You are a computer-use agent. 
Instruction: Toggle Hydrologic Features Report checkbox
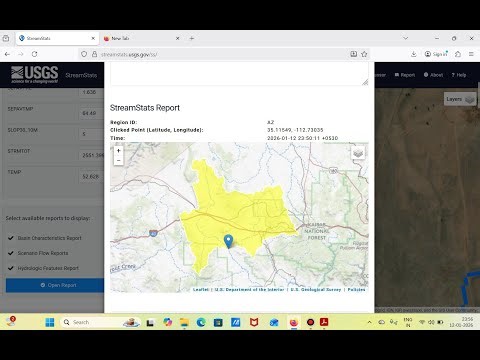pos(11,268)
